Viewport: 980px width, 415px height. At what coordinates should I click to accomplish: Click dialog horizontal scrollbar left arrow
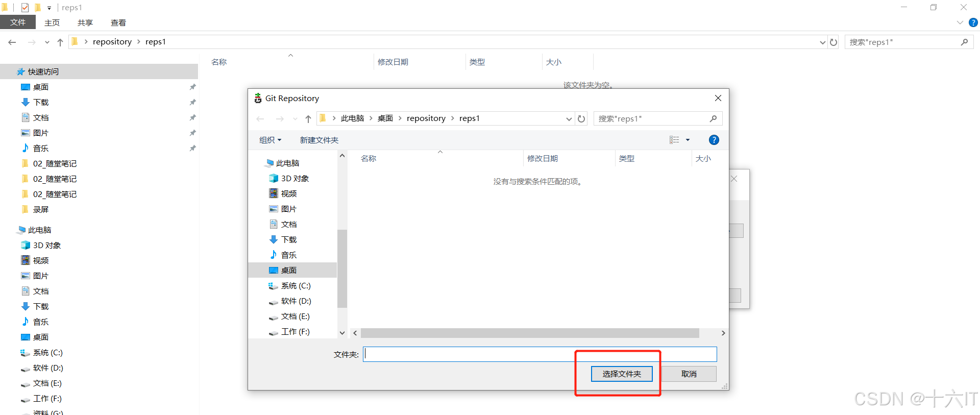coord(355,333)
